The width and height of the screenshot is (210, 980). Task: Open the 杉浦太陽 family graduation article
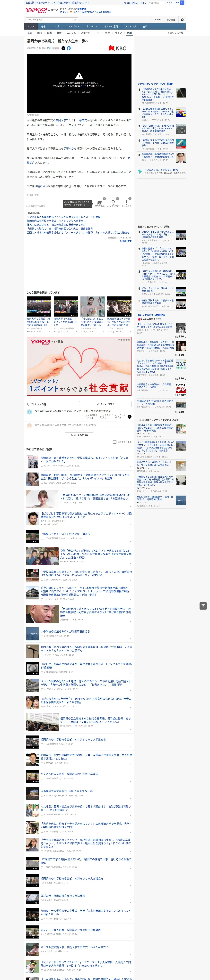pos(85,460)
